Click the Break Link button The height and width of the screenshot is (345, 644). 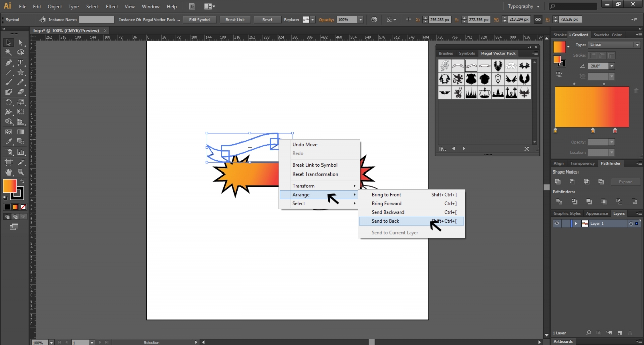pos(235,20)
